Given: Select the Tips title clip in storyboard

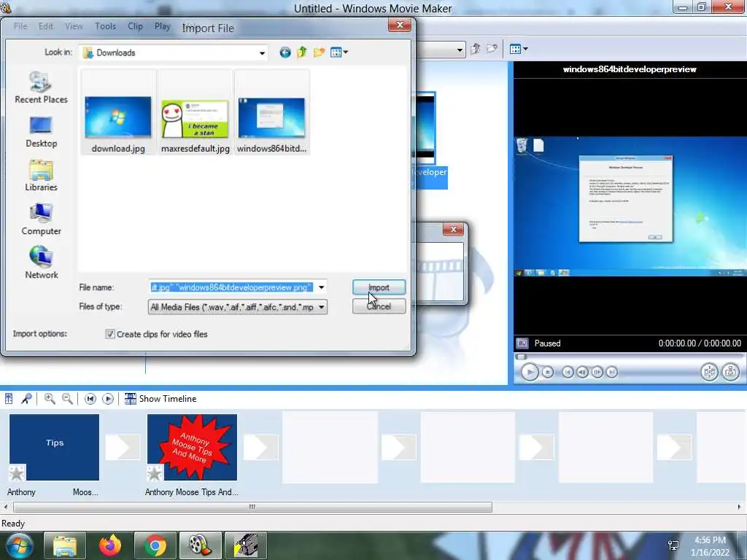Looking at the screenshot, I should coord(54,447).
